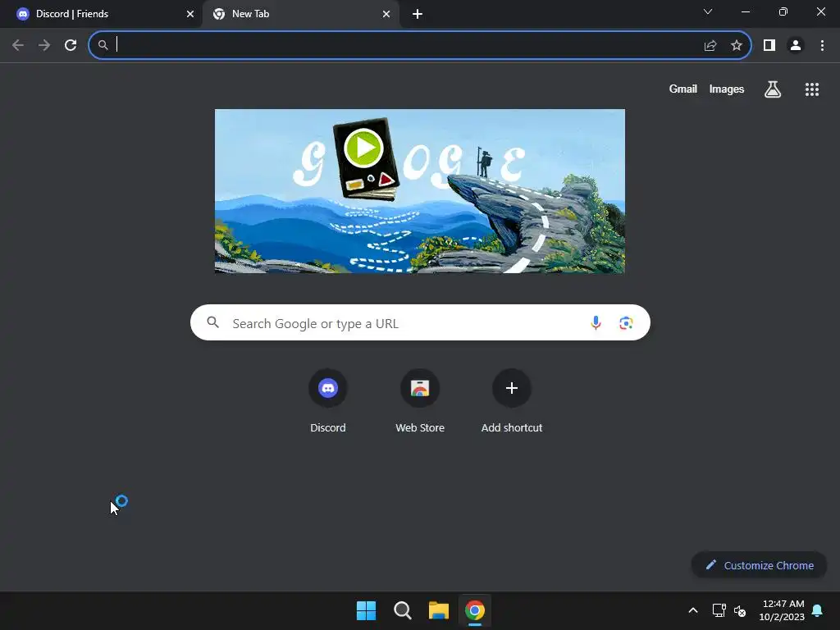Expand the tab search chevron

click(x=708, y=11)
